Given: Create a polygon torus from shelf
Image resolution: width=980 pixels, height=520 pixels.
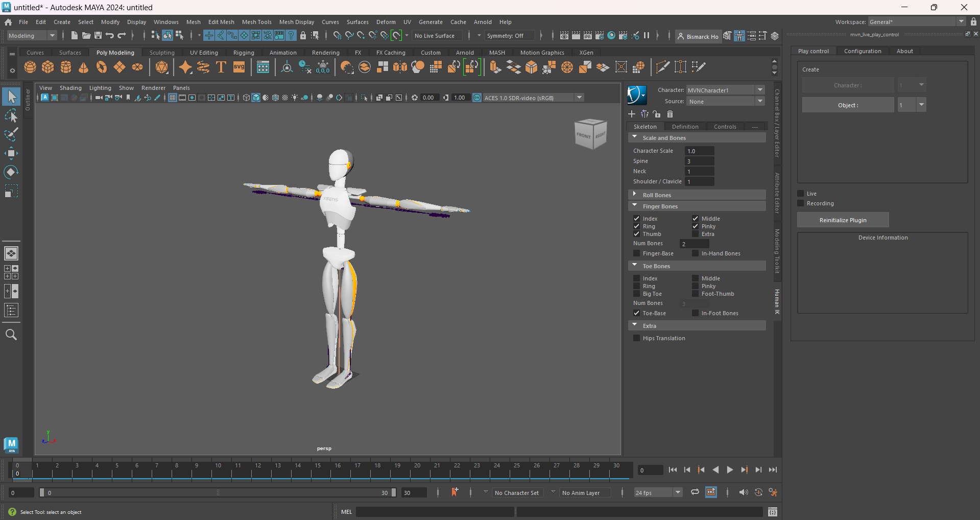Looking at the screenshot, I should point(102,67).
